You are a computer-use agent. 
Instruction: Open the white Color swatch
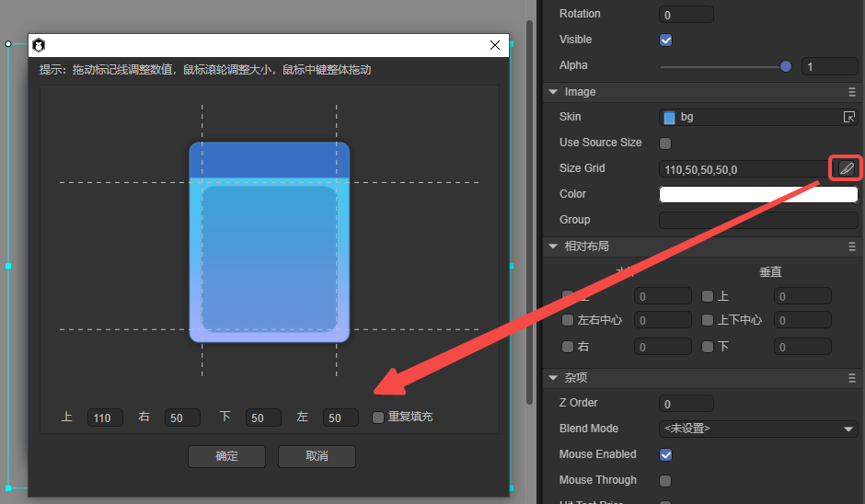(x=758, y=194)
